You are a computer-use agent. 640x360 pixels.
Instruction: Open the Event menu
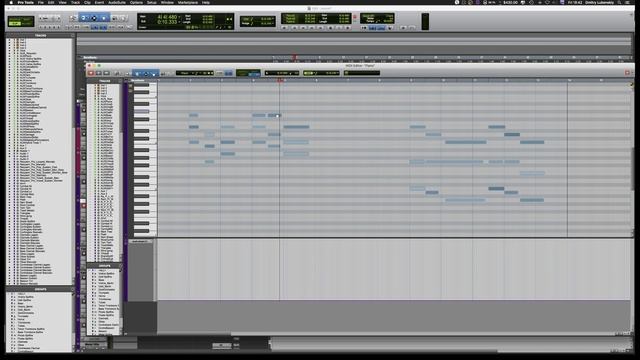click(99, 2)
